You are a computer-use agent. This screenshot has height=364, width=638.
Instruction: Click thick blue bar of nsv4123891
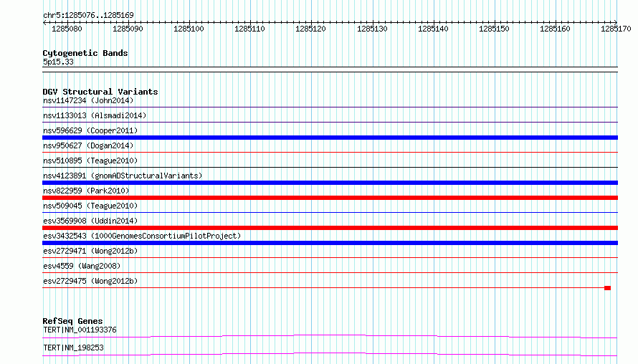point(330,183)
